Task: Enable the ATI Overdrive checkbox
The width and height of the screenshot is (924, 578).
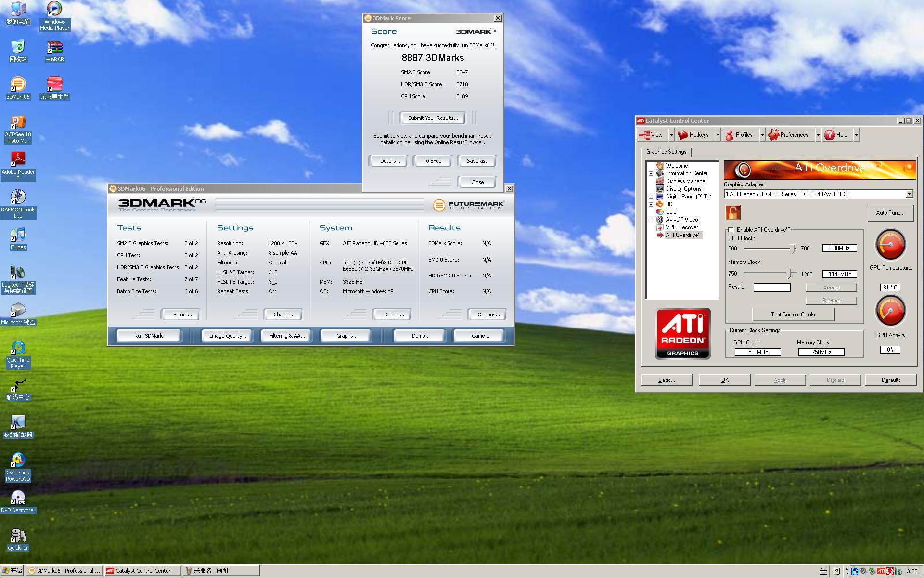Action: tap(731, 230)
